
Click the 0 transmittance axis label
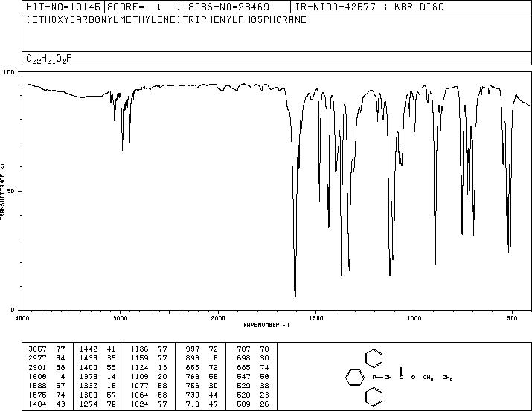click(x=13, y=310)
